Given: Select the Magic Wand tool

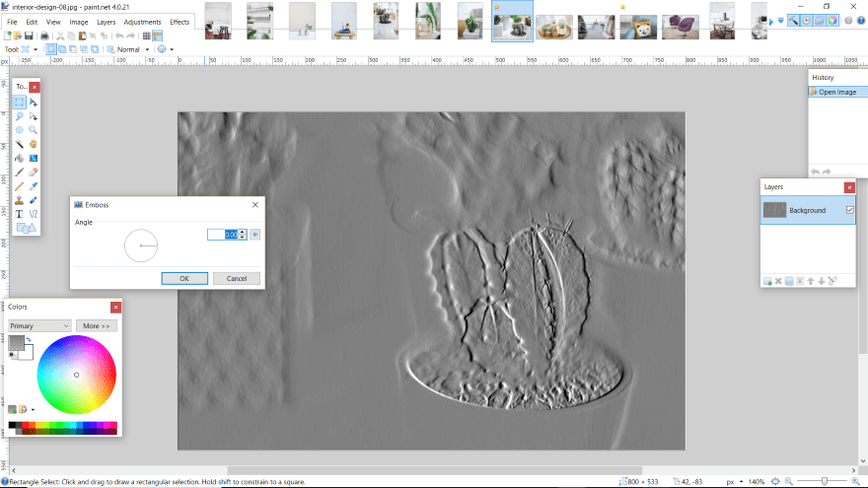Looking at the screenshot, I should pyautogui.click(x=20, y=143).
